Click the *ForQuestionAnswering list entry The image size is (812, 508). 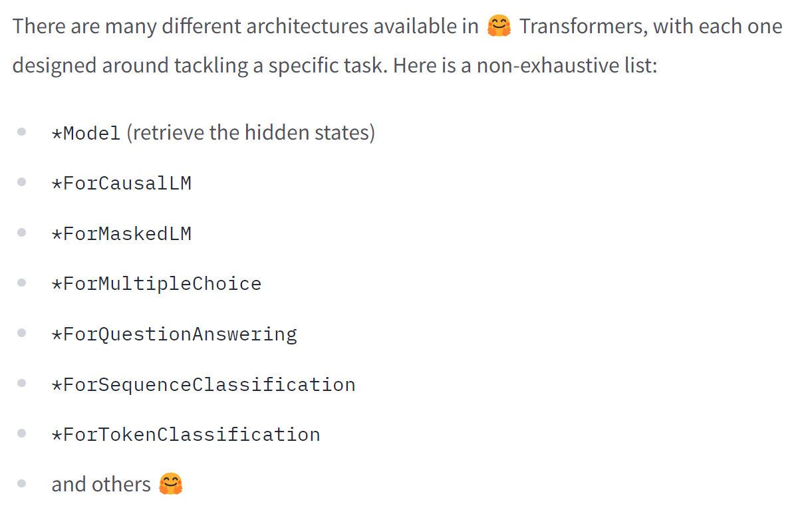click(x=174, y=334)
